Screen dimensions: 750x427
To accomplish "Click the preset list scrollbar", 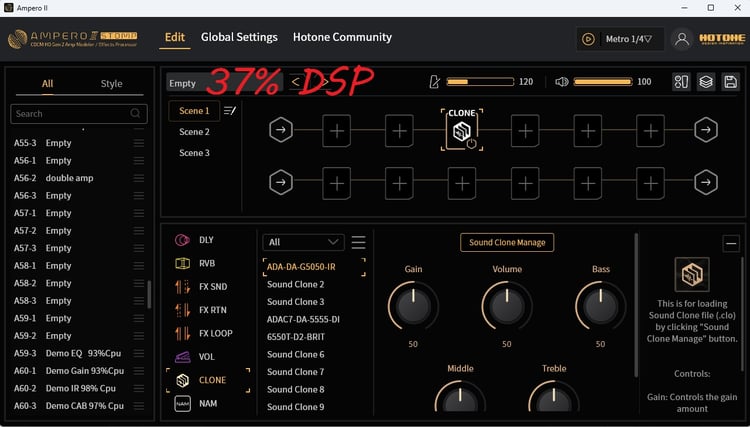I will (149, 295).
